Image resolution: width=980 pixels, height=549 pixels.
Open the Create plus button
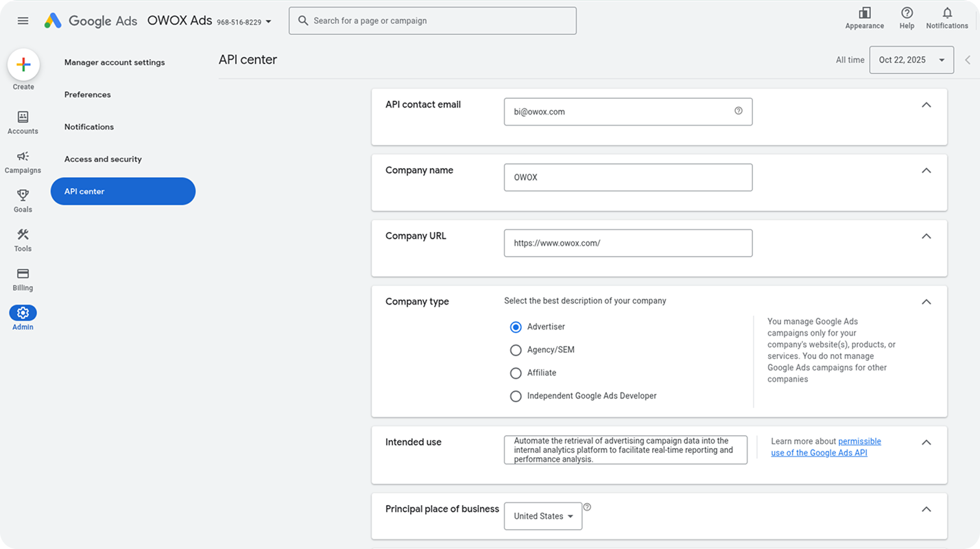pos(23,65)
